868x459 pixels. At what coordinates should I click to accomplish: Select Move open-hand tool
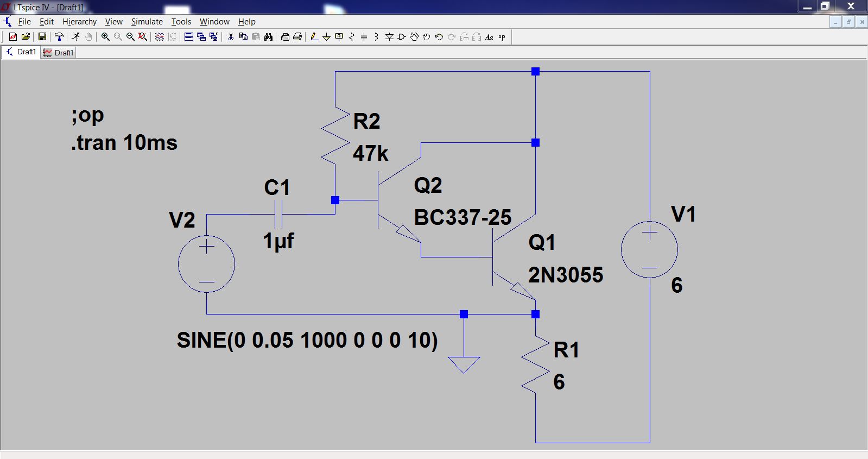coord(414,37)
